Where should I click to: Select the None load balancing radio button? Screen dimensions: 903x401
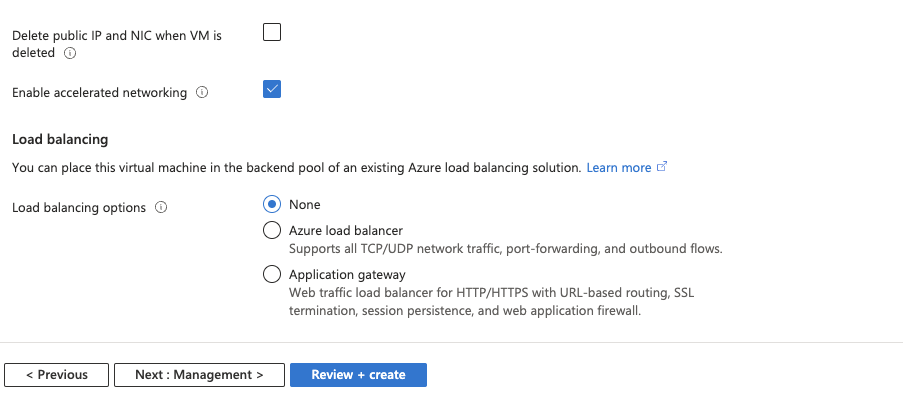(272, 204)
